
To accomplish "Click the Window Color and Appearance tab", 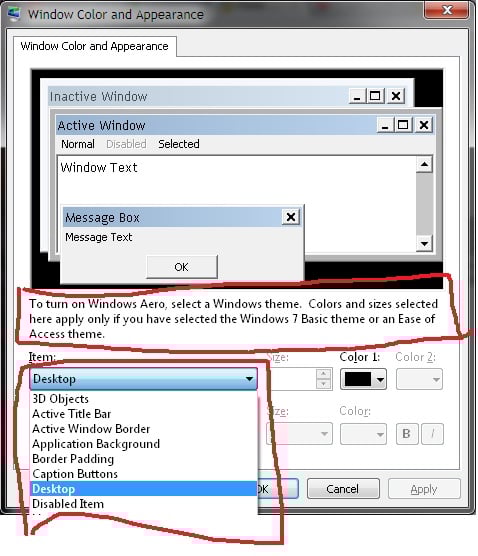I will click(95, 46).
